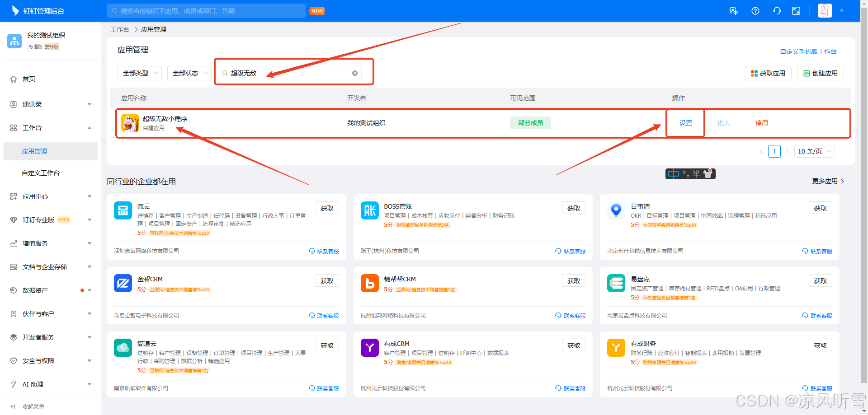
Task: Click the 工作台 breadcrumb link
Action: coord(120,29)
